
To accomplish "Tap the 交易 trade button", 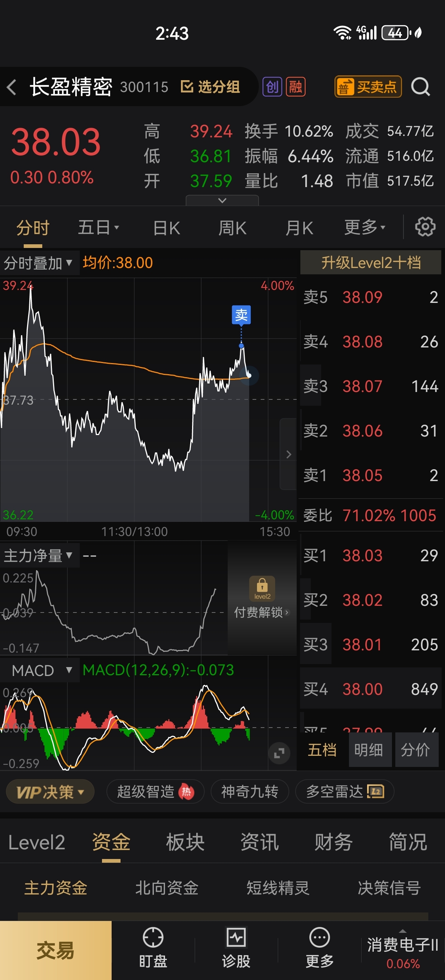I will pos(56,950).
